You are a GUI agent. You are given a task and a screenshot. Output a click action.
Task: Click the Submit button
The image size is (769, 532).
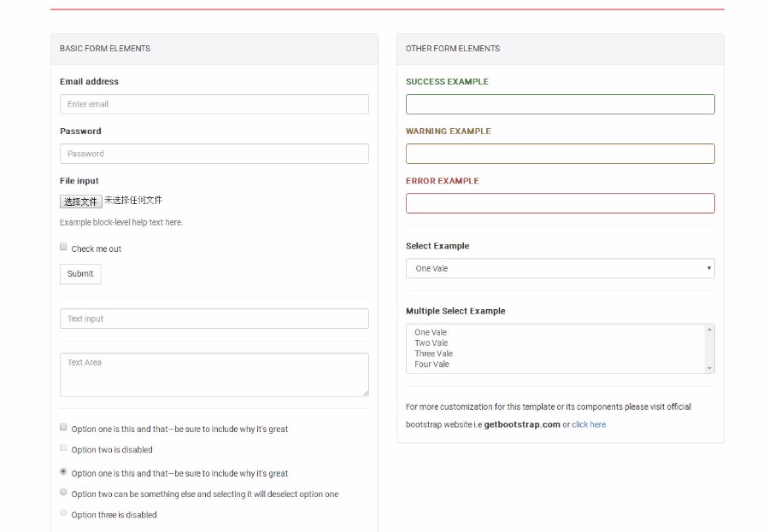click(80, 273)
